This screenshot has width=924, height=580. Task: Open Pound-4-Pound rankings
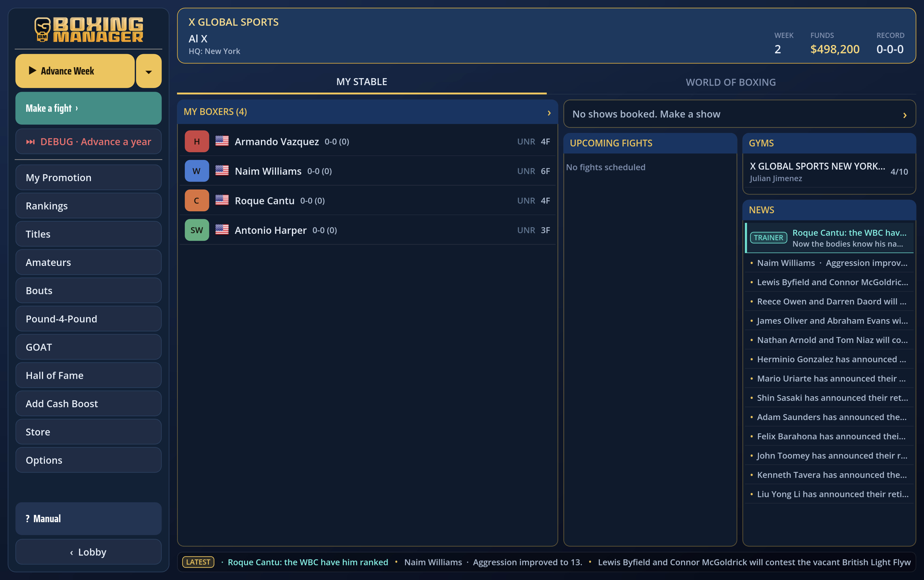(x=88, y=319)
